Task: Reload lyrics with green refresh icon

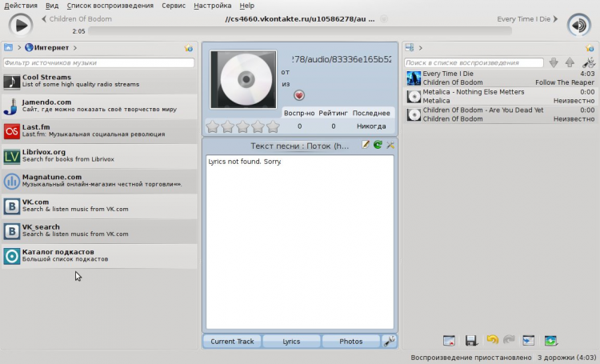Action: (378, 145)
